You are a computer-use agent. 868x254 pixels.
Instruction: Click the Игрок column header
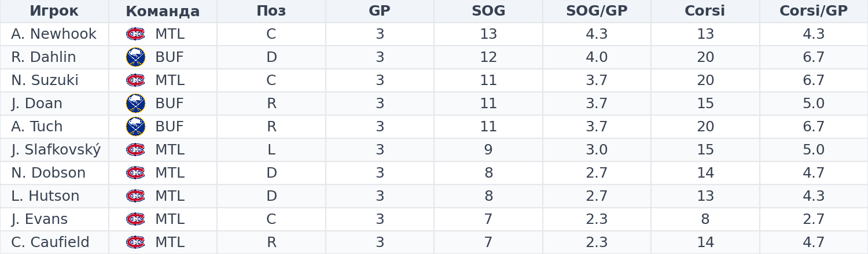tap(54, 11)
